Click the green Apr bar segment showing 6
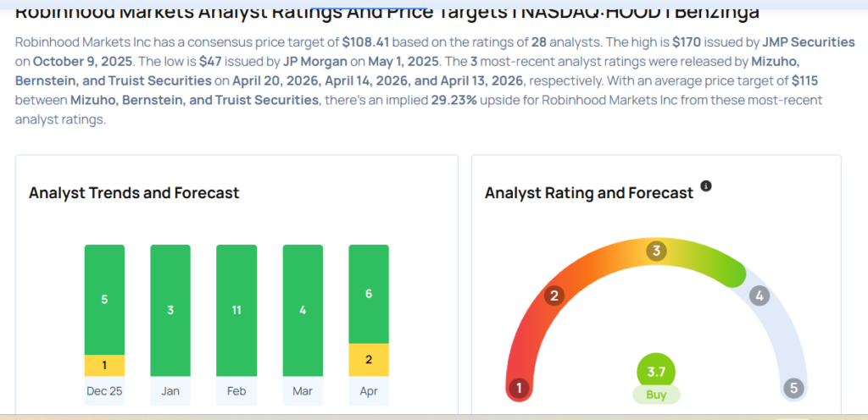The height and width of the screenshot is (420, 868). pos(369,294)
